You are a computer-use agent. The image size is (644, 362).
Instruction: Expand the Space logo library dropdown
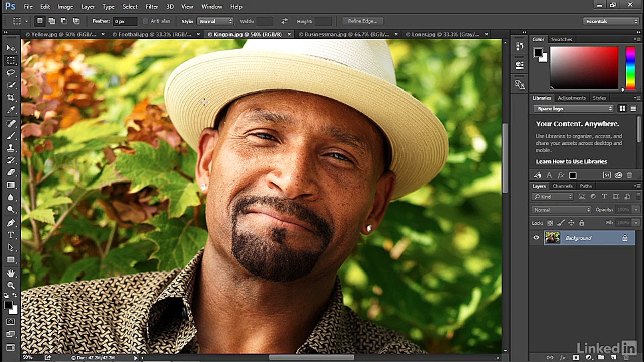[574, 108]
